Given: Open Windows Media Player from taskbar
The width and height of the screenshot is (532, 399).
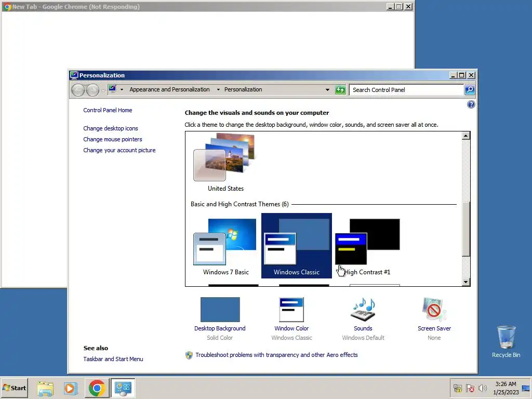Looking at the screenshot, I should [x=71, y=388].
